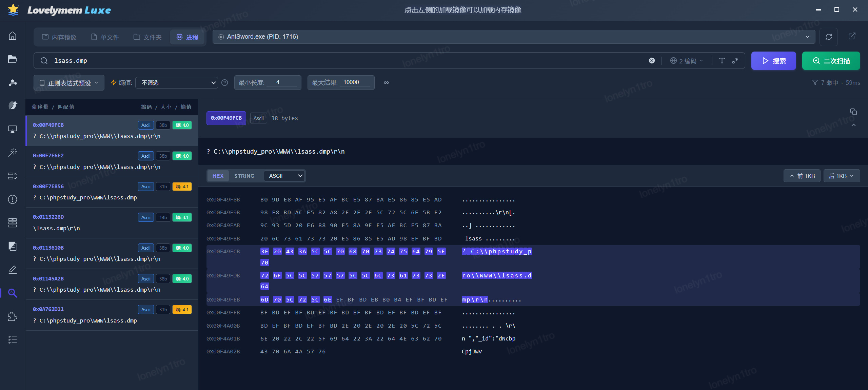Switch to the 内存镜像 tab
Image resolution: width=868 pixels, height=390 pixels.
click(59, 37)
